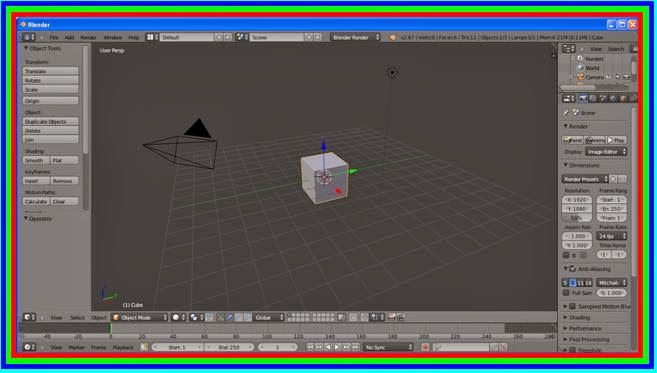Click the OpenGL render animation icon
Viewport: 657px width, 373px height.
401,317
